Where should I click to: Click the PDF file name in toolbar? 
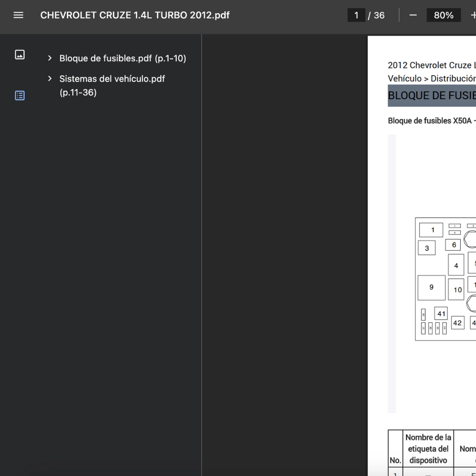coord(135,15)
